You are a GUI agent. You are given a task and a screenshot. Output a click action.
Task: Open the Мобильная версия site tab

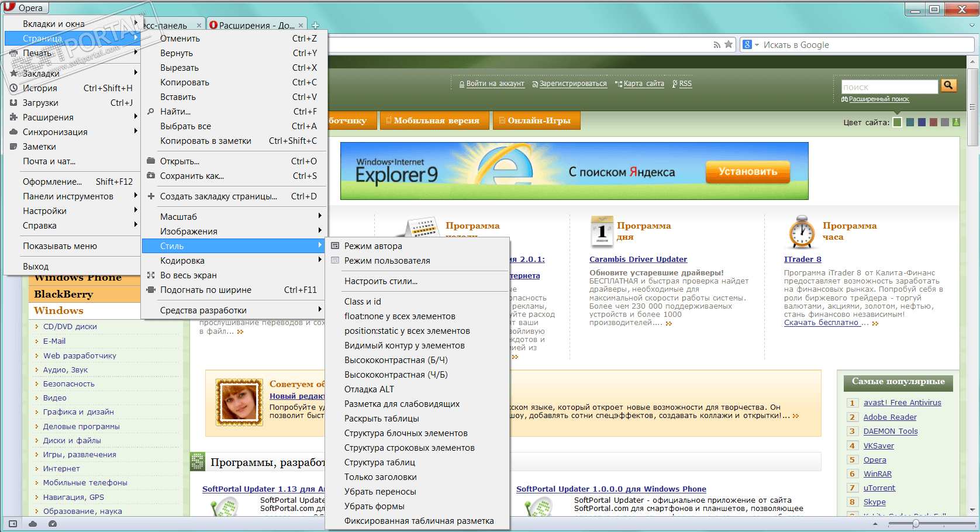coord(434,120)
